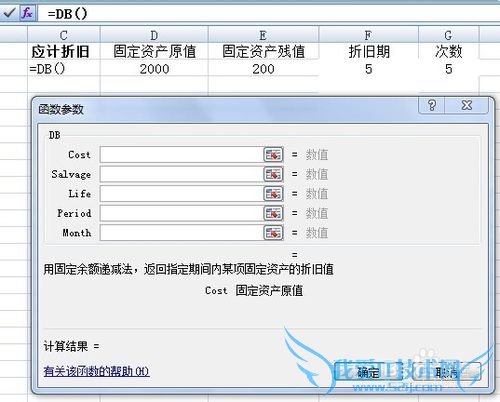500x402 pixels.
Task: Click the range selector icon for Period
Action: (x=273, y=213)
